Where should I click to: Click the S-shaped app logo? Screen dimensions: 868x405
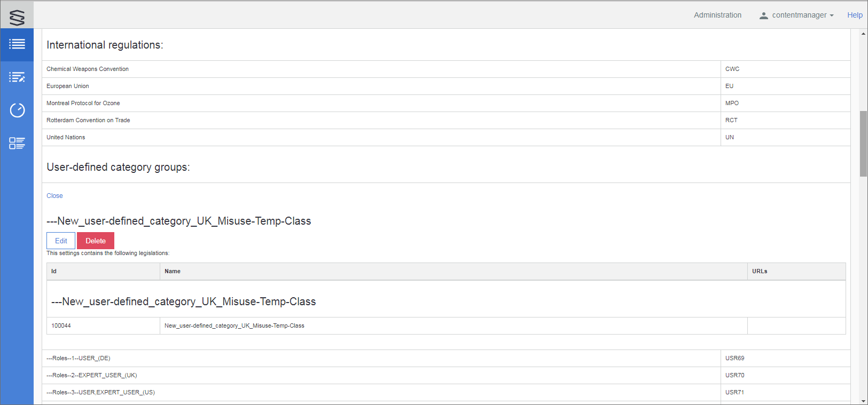17,17
